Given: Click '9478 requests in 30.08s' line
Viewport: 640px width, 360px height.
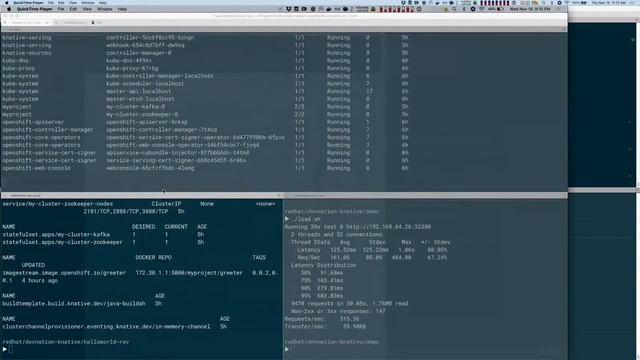Looking at the screenshot, I should 349,304.
